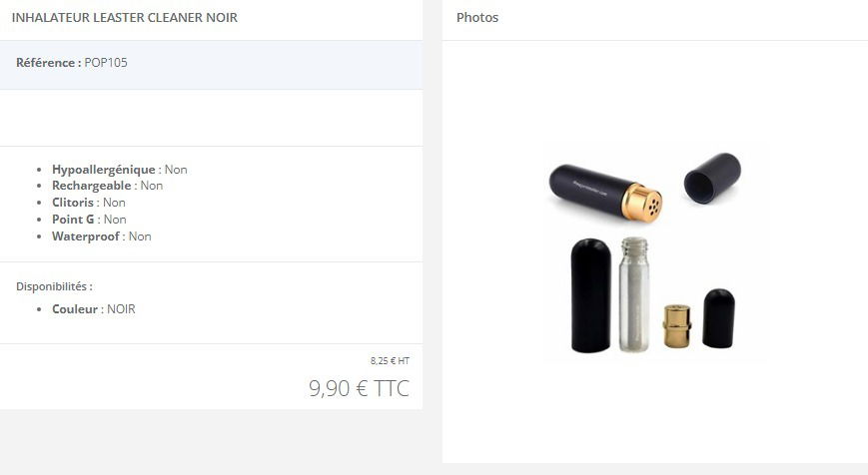Click the product title INHALATEUR LEASTER CLEANER NOIR
This screenshot has height=475, width=868.
(x=125, y=17)
